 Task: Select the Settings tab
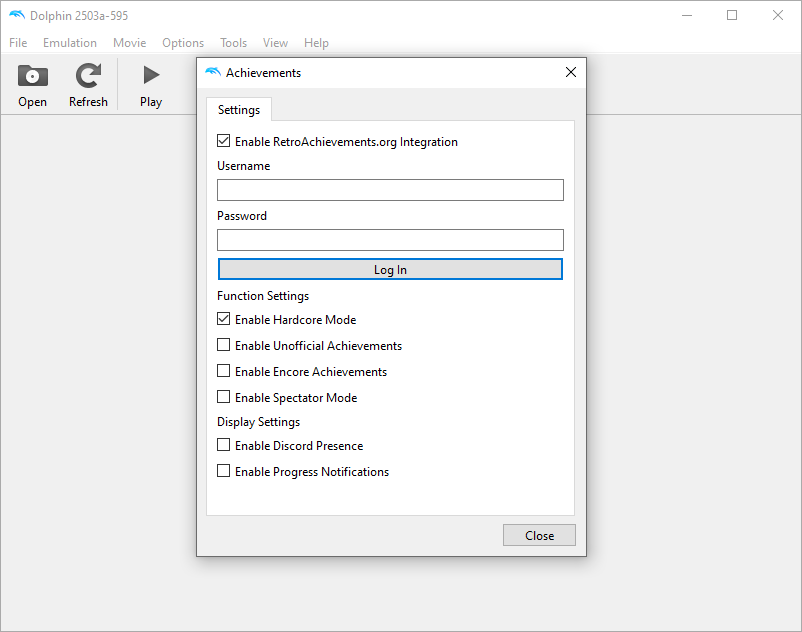coord(239,110)
